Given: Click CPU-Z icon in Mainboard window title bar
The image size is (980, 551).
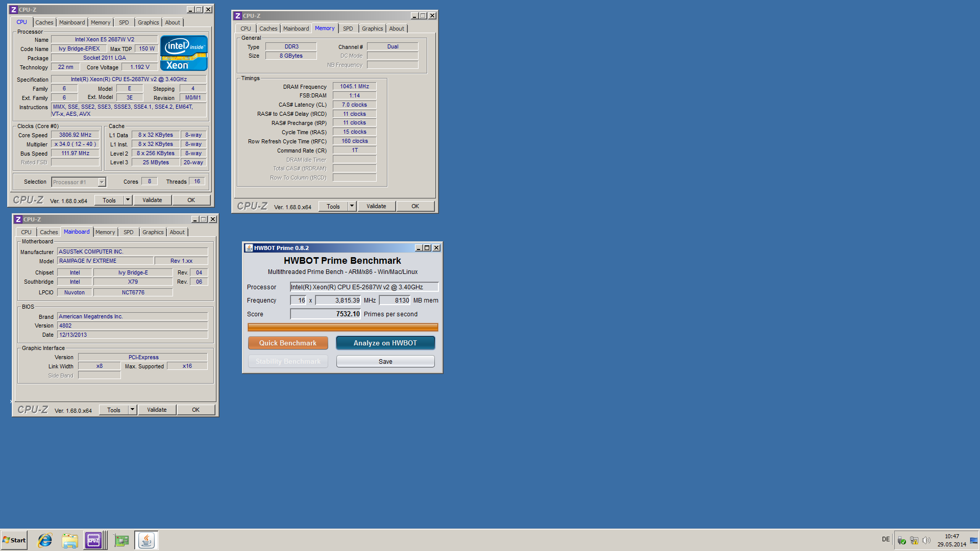Looking at the screenshot, I should 18,219.
